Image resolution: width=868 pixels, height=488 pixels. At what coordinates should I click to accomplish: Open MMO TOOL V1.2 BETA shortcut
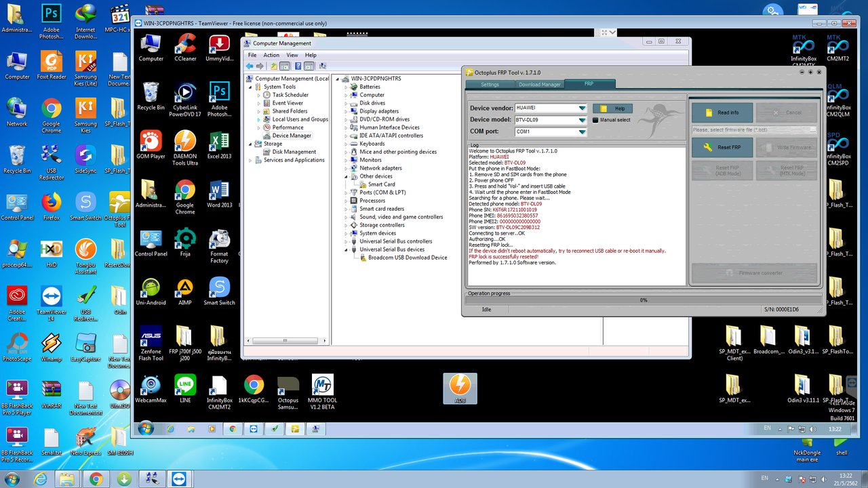[x=323, y=392]
